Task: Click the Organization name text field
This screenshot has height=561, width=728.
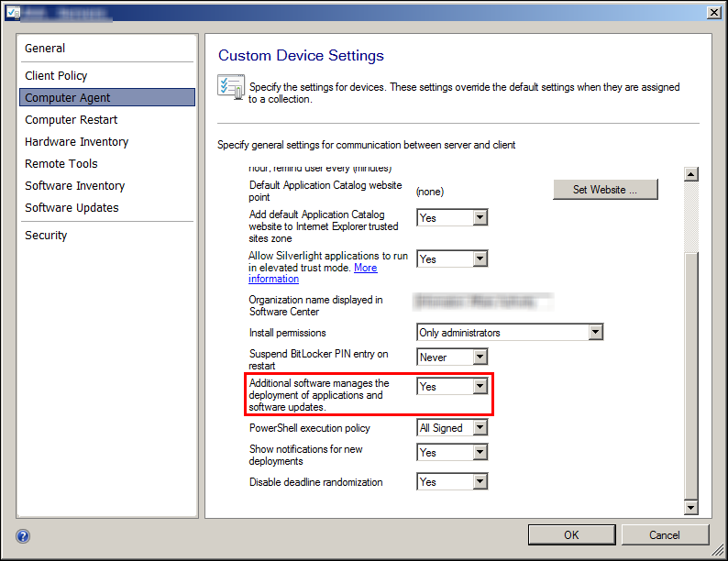Action: [x=484, y=301]
